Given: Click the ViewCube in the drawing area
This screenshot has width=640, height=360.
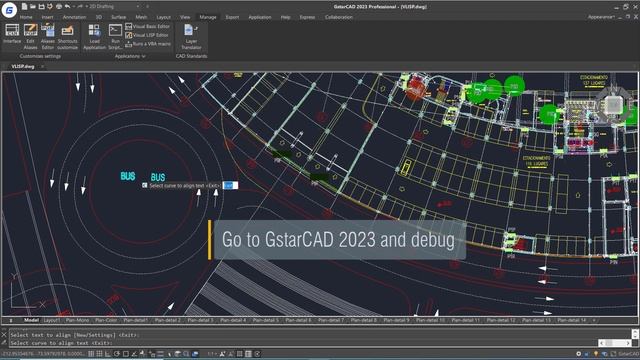Looking at the screenshot, I should [x=613, y=105].
